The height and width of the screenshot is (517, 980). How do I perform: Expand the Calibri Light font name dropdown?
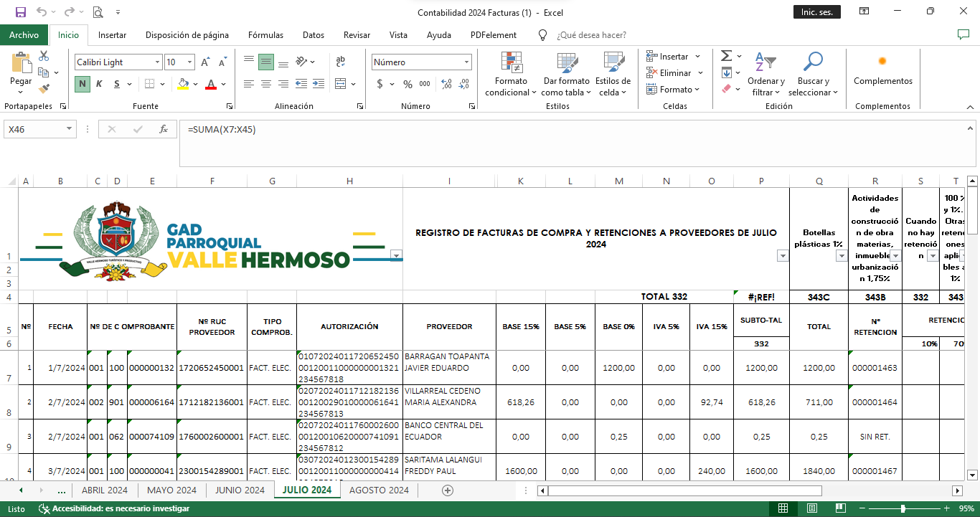click(x=156, y=62)
